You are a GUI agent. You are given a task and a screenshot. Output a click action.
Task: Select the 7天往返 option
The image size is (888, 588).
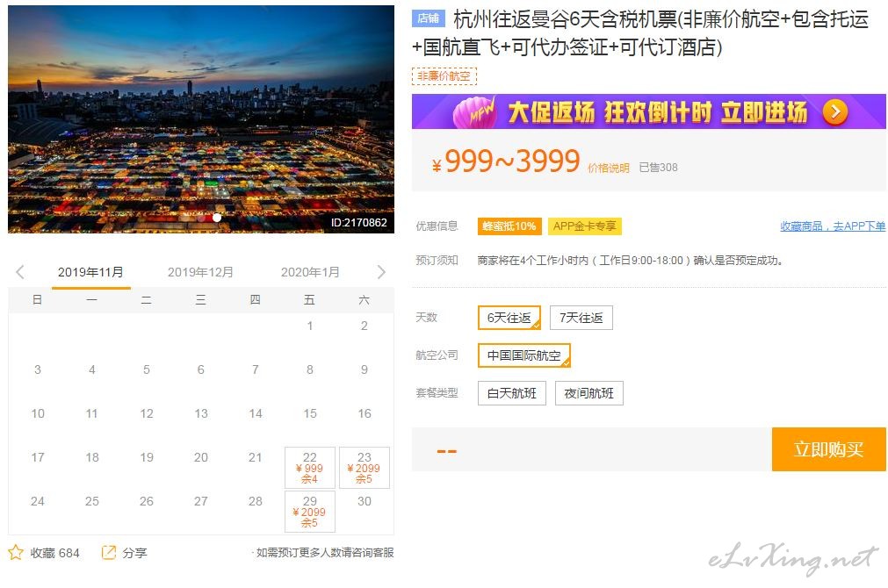point(581,318)
